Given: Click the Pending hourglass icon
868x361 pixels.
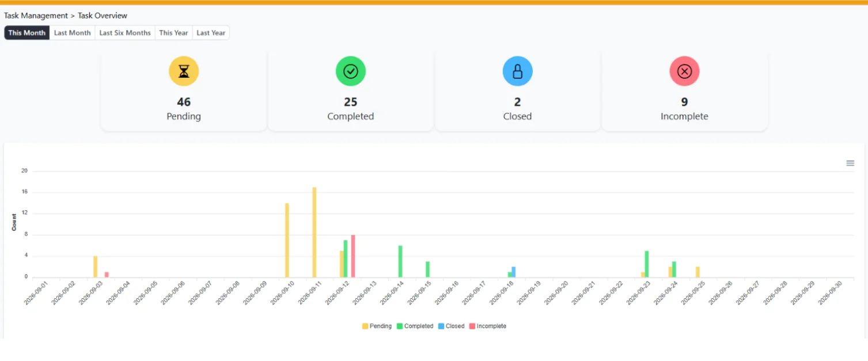Looking at the screenshot, I should click(184, 71).
